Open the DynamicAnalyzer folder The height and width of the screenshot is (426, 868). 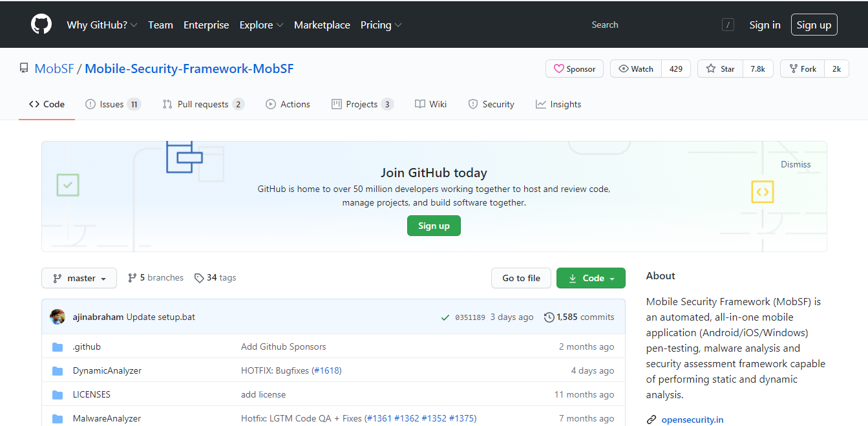107,370
